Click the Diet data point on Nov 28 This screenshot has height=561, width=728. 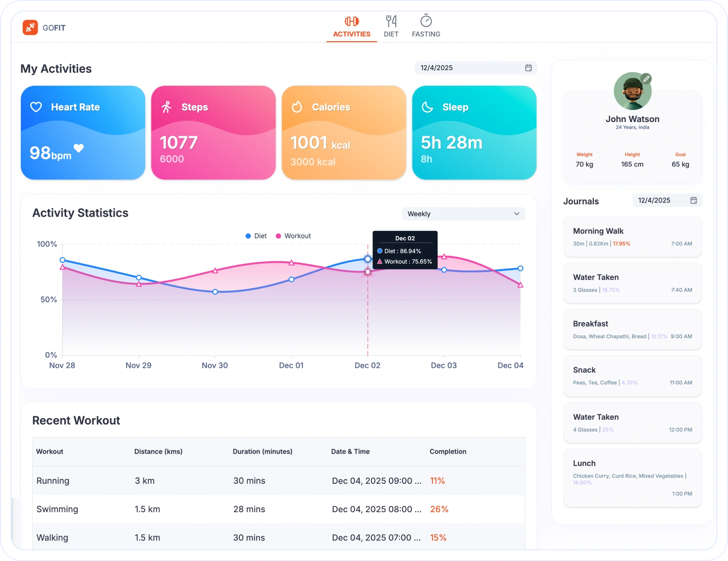63,260
